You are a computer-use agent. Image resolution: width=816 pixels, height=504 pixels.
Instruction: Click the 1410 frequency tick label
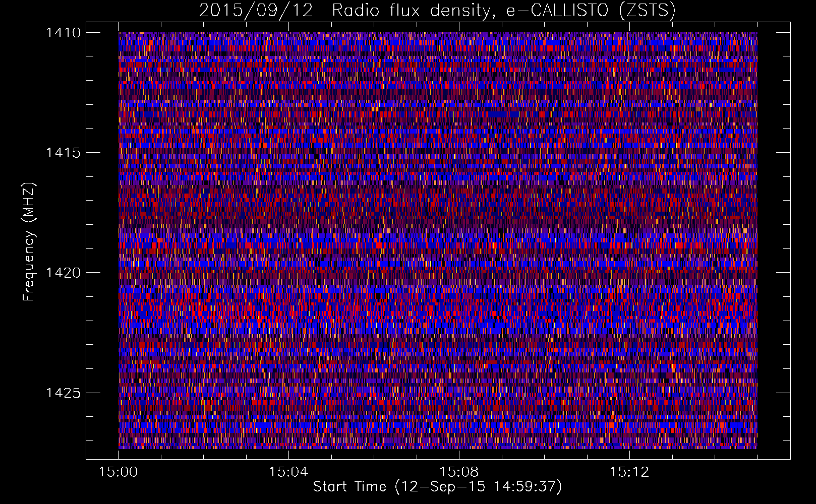click(63, 33)
